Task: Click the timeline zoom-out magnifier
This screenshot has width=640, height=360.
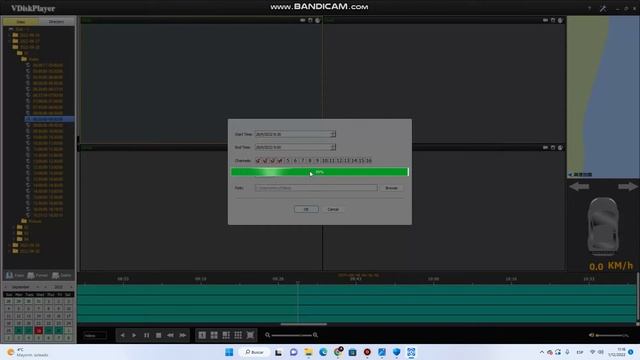Action: (x=267, y=335)
